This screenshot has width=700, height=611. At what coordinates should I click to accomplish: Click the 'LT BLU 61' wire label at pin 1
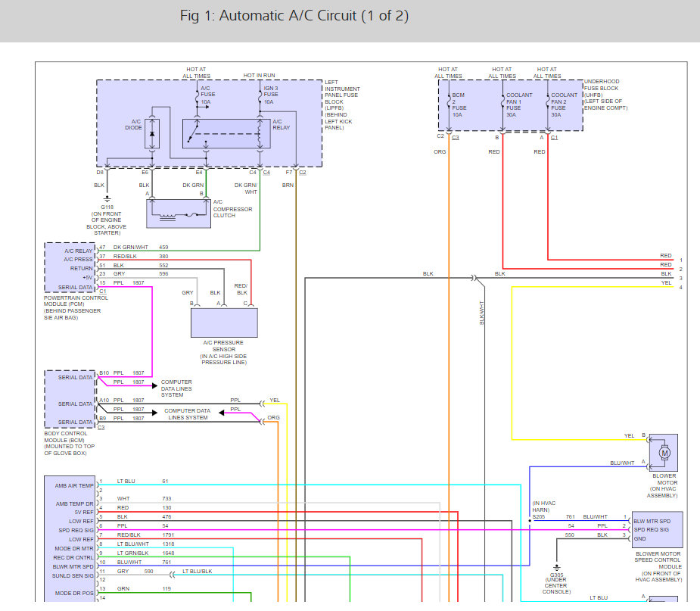[142, 481]
